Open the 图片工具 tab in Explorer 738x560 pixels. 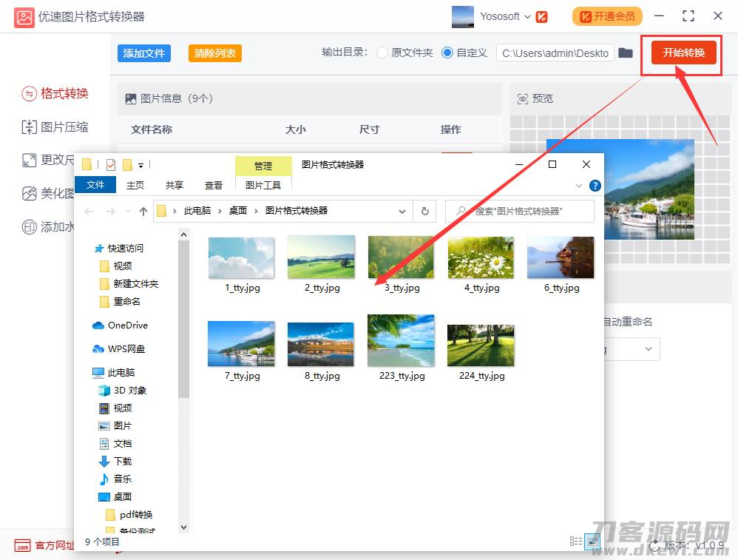(263, 186)
